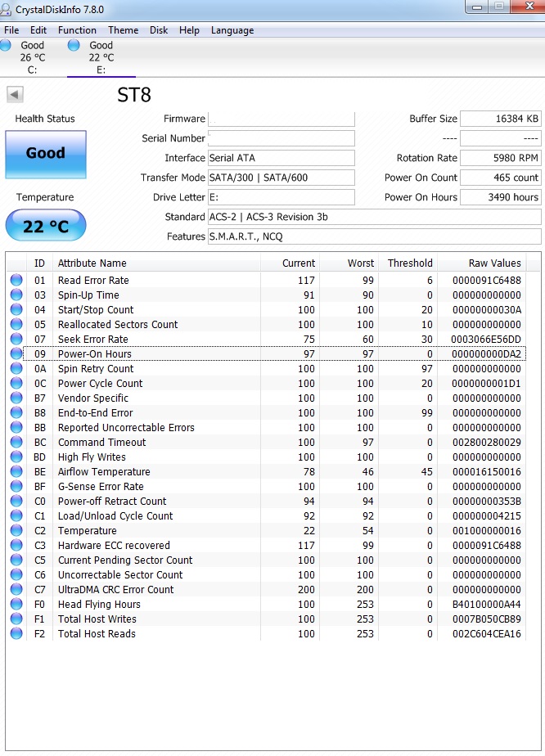This screenshot has height=756, width=545.
Task: Open the Language menu
Action: pyautogui.click(x=232, y=30)
